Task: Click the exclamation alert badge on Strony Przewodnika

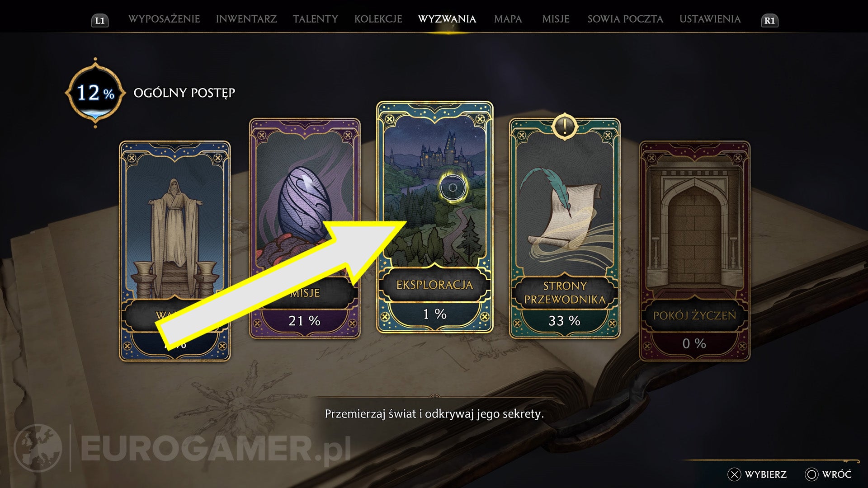Action: (x=564, y=126)
